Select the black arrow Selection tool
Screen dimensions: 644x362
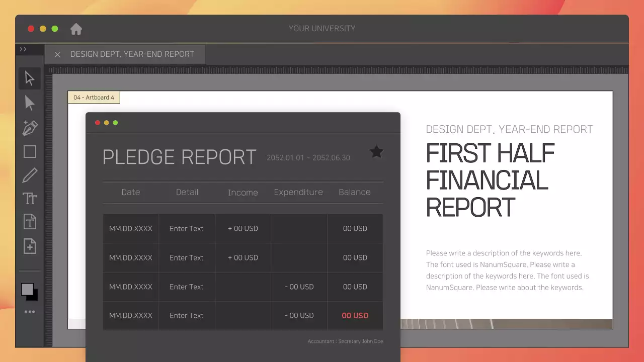click(x=30, y=78)
